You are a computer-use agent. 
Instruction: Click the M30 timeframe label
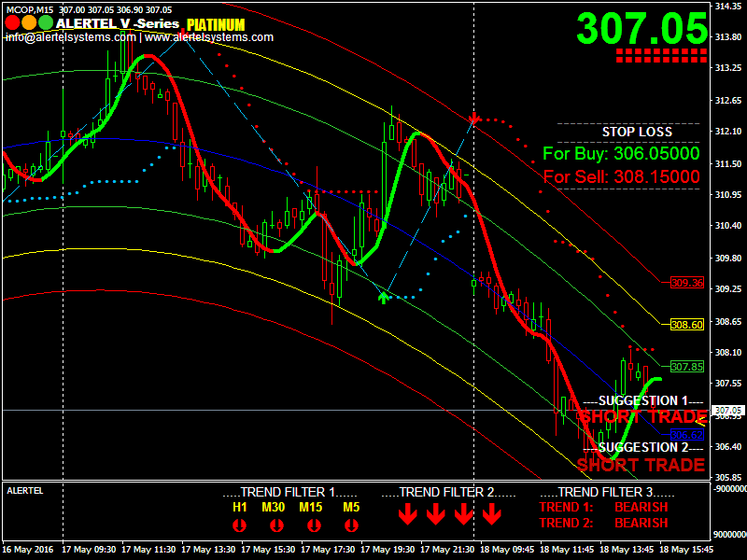pyautogui.click(x=274, y=507)
